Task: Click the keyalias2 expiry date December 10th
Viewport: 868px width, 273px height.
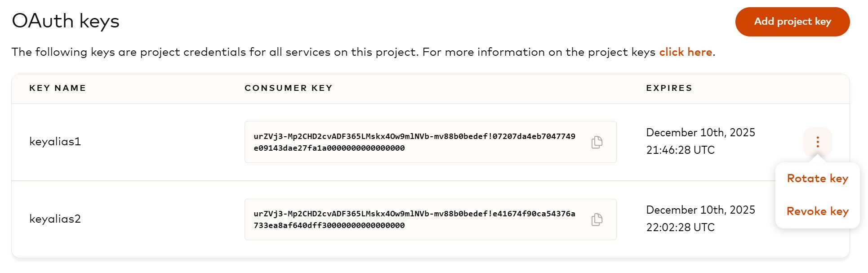Action: 700,210
